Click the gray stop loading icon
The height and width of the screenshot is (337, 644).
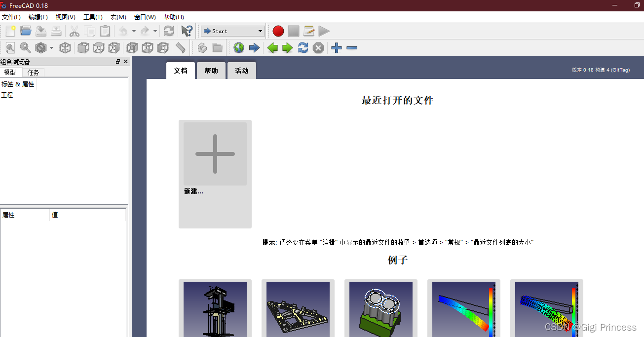point(318,48)
